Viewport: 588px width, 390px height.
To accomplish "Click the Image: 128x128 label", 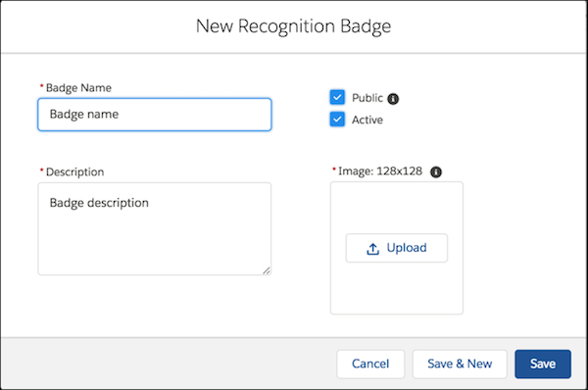I will pos(380,171).
